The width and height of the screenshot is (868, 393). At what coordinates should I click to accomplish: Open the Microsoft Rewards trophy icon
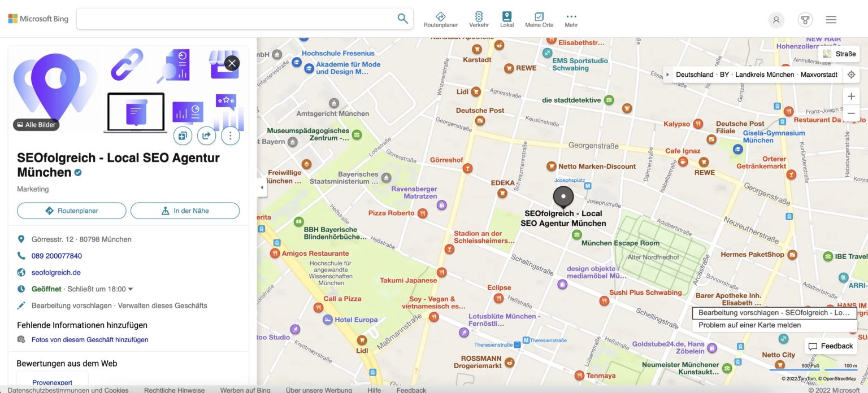click(x=805, y=20)
